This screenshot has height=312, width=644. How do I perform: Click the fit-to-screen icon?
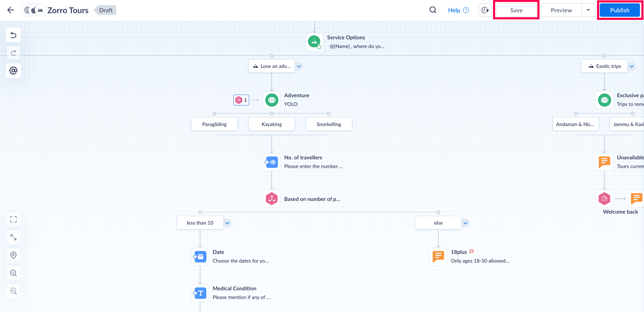[13, 219]
